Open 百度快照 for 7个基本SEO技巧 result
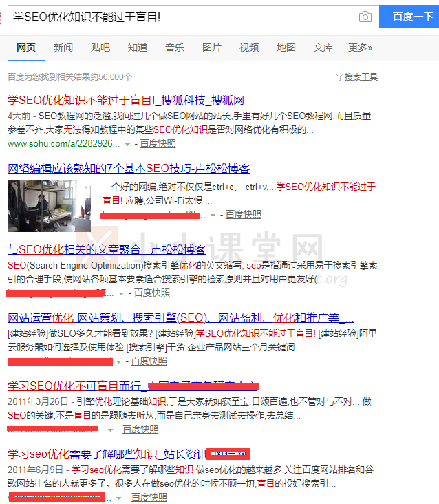Viewport: 439px width, 504px height. 243,214
